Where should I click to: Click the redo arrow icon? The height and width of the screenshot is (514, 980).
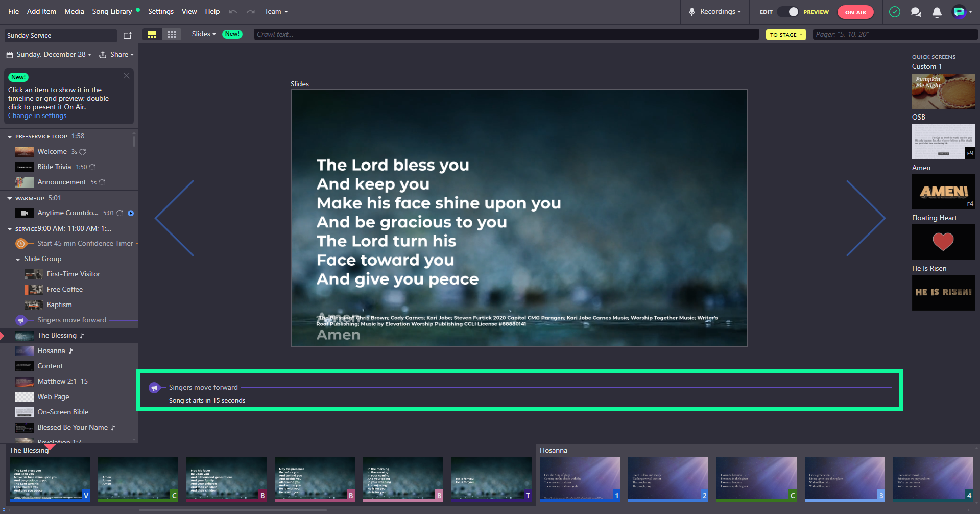point(250,12)
